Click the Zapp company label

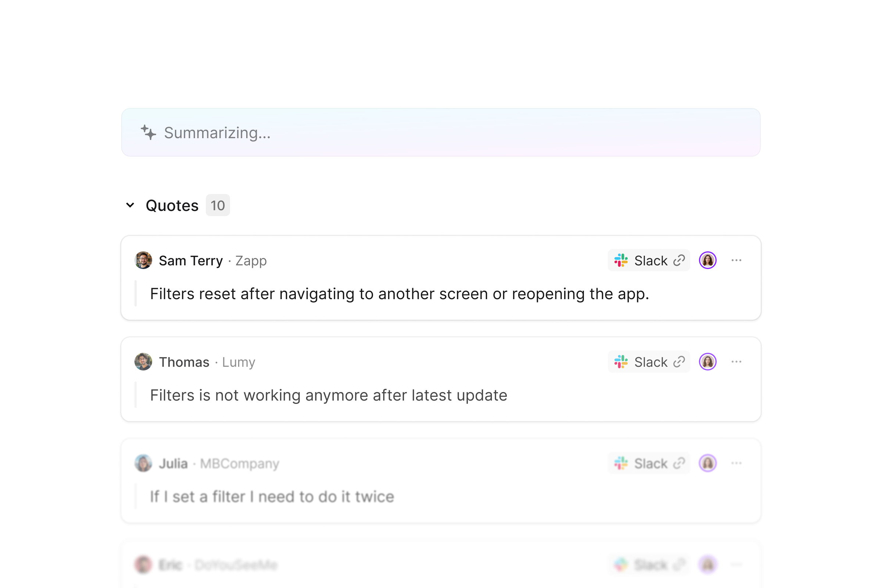click(251, 261)
